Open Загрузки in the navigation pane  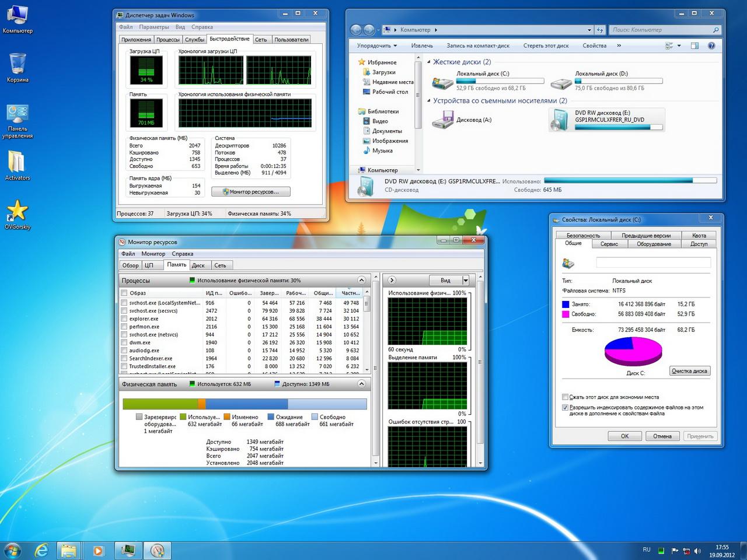pos(383,72)
